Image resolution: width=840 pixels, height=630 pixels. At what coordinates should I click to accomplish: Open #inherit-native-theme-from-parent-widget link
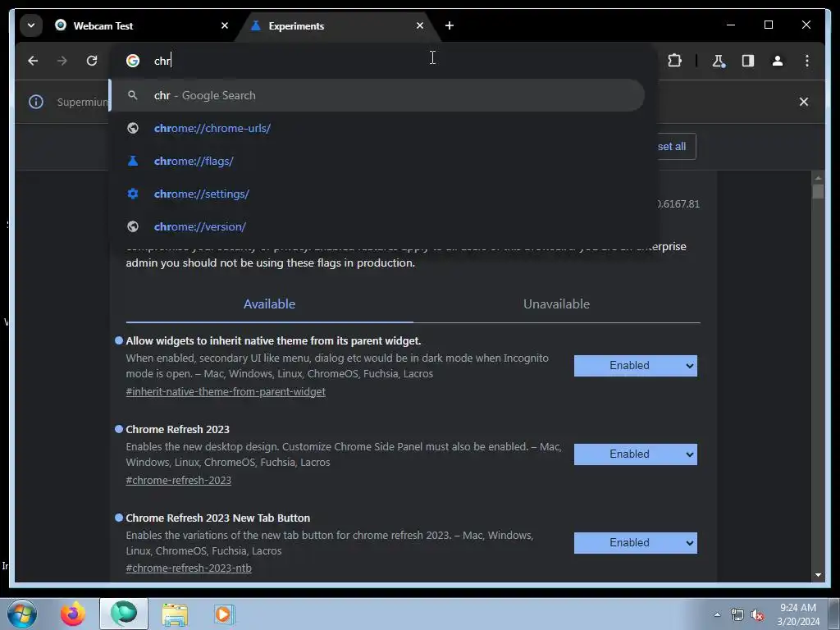(x=226, y=391)
